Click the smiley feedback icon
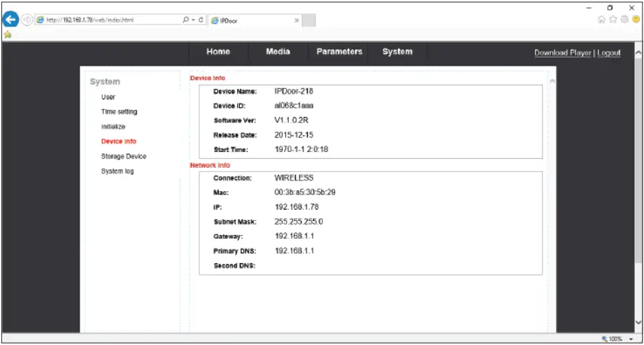Viewport: 644px width, 345px height. pos(636,20)
